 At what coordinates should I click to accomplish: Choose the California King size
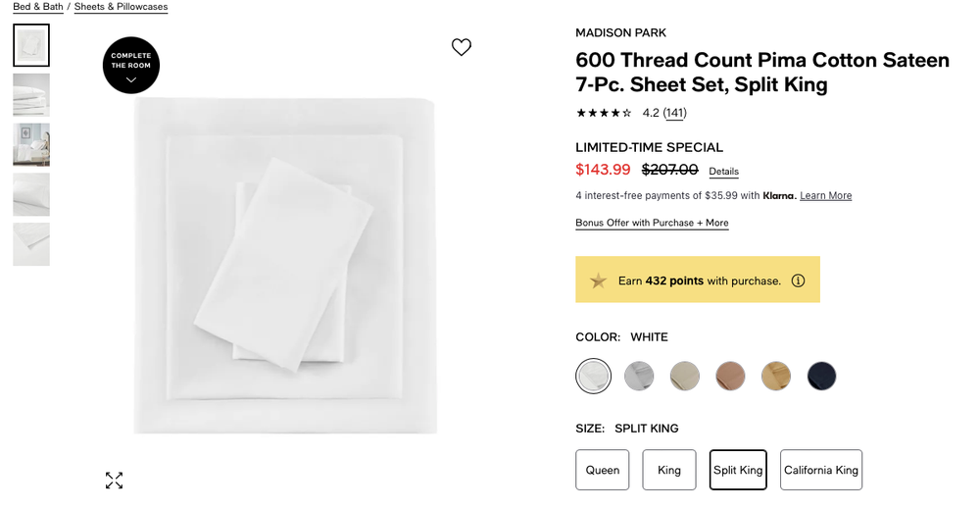pyautogui.click(x=821, y=470)
